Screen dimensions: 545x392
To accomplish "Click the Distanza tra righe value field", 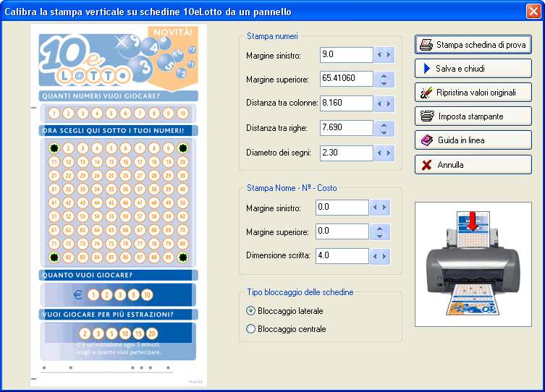I will pos(346,128).
